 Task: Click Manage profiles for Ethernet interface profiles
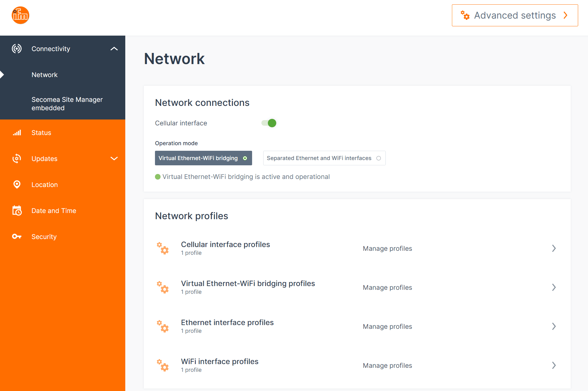pos(387,327)
